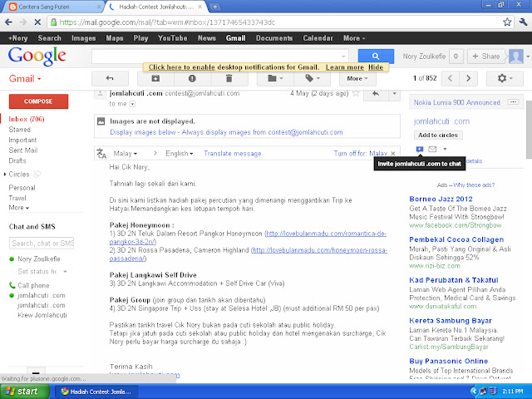Expand the 'to me' details arrow
This screenshot has height=399, width=532.
pos(133,104)
